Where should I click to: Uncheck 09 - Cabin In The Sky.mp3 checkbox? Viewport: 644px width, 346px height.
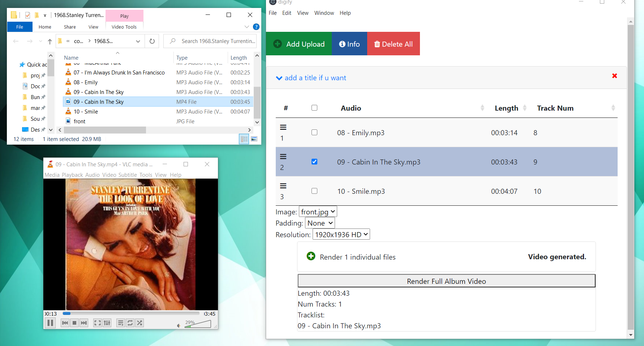point(314,162)
